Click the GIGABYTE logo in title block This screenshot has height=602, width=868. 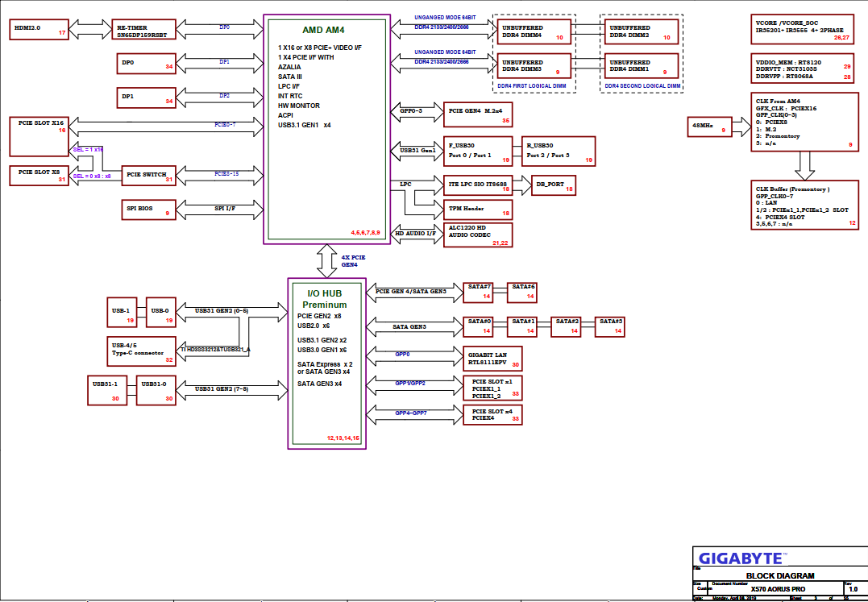741,558
